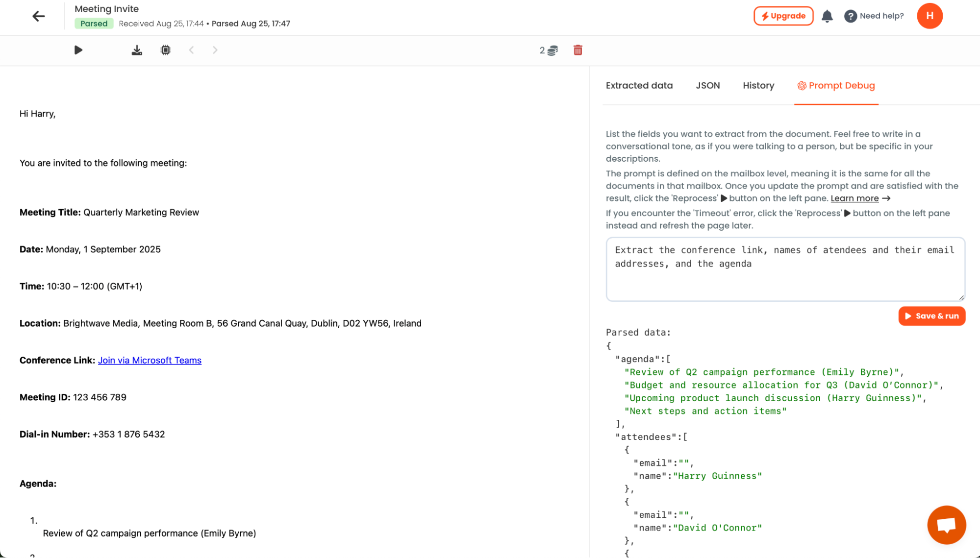This screenshot has width=980, height=558.
Task: Switch to Extracted data tab
Action: (639, 85)
